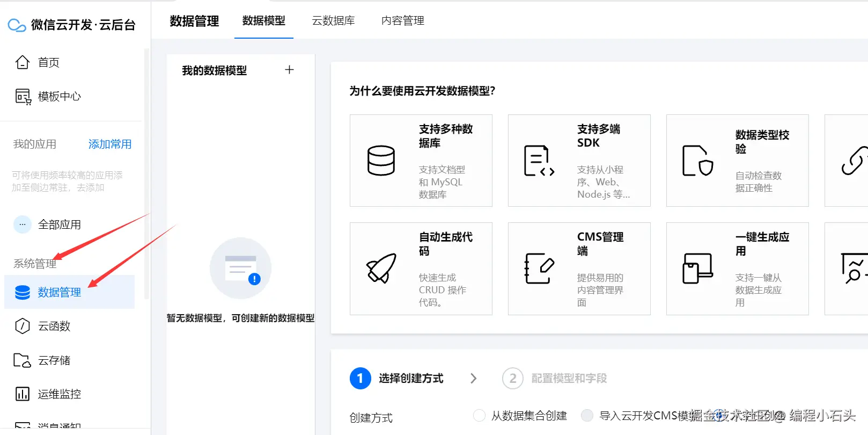Image resolution: width=868 pixels, height=435 pixels.
Task: Click the shield file icon in 数据类型校验 card
Action: (697, 161)
